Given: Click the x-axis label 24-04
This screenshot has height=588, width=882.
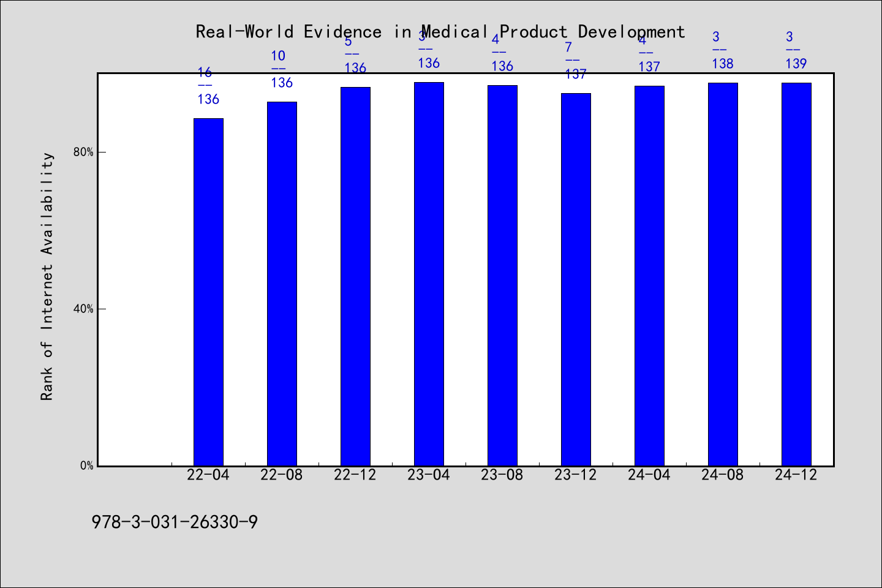Looking at the screenshot, I should (x=649, y=475).
